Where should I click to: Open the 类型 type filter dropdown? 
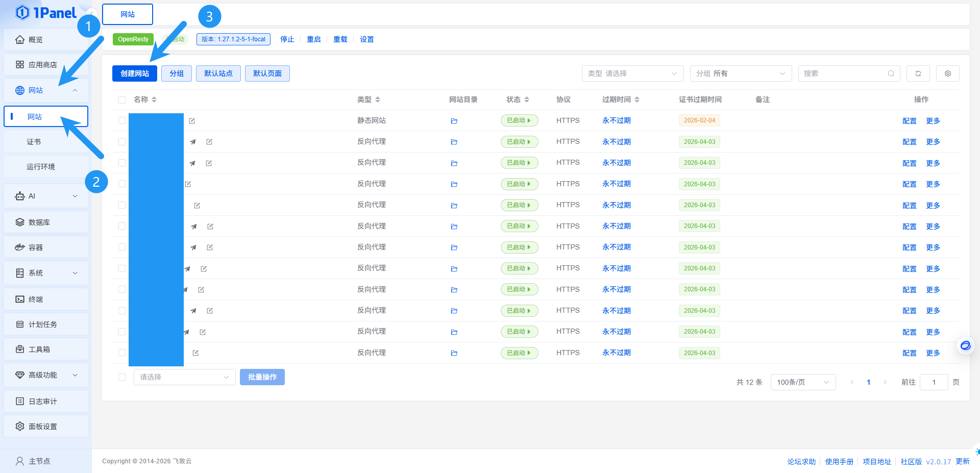click(632, 73)
